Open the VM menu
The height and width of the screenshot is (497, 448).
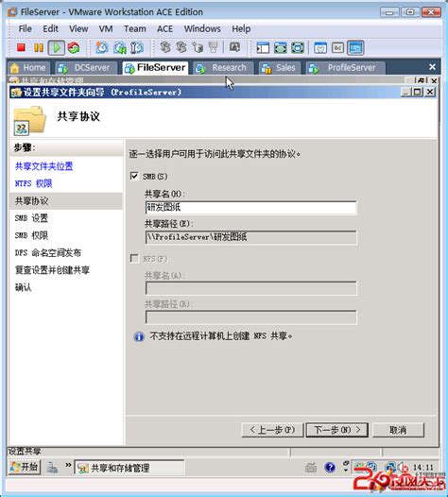click(x=106, y=29)
